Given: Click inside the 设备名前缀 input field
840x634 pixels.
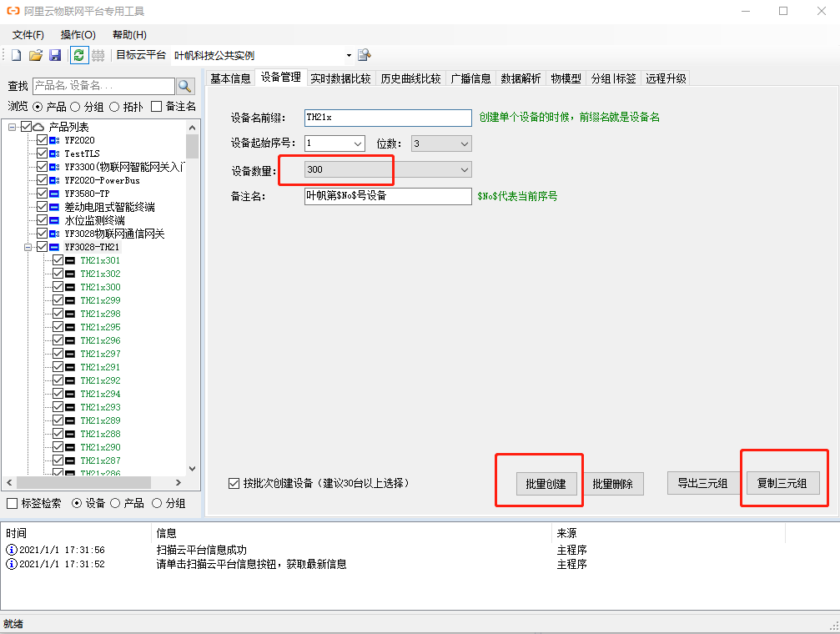Looking at the screenshot, I should [x=386, y=118].
